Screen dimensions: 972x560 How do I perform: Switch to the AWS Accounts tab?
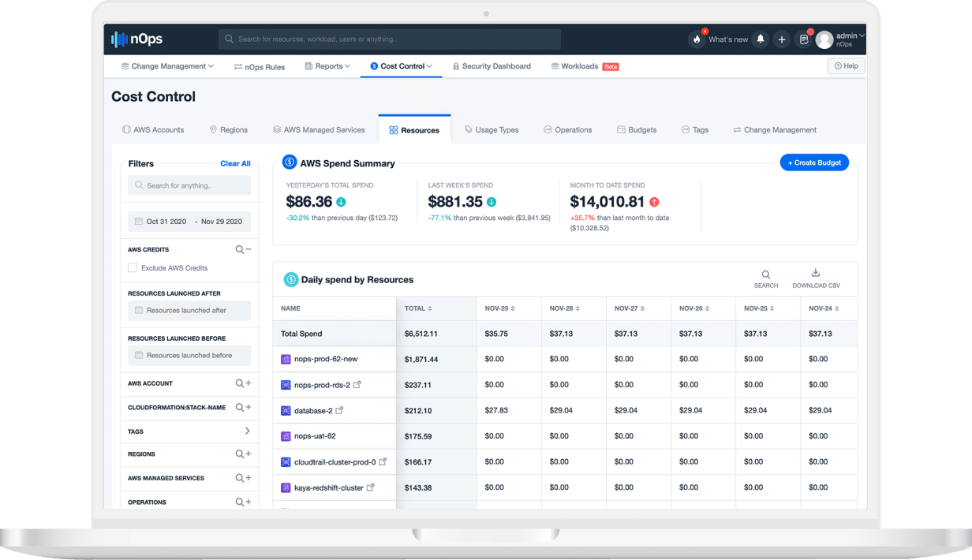[x=153, y=130]
